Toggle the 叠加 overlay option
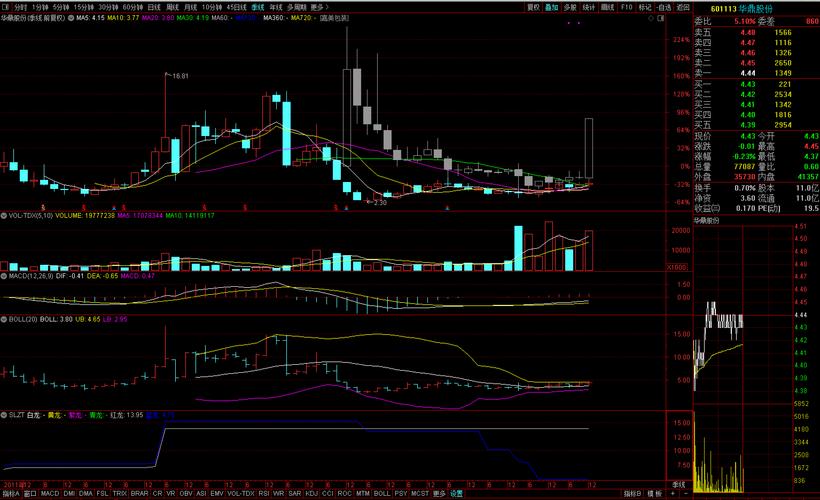Screen dimensions: 820x500 click(x=552, y=6)
